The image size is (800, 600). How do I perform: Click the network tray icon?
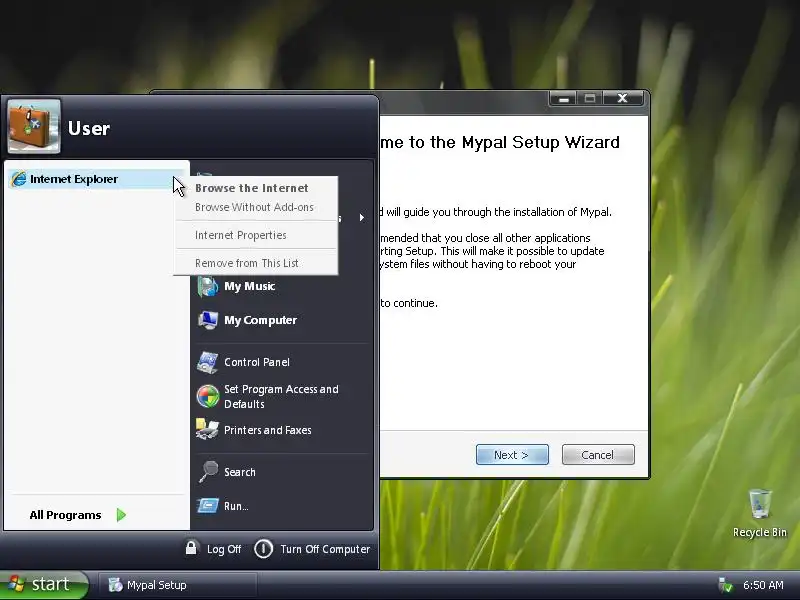(725, 585)
